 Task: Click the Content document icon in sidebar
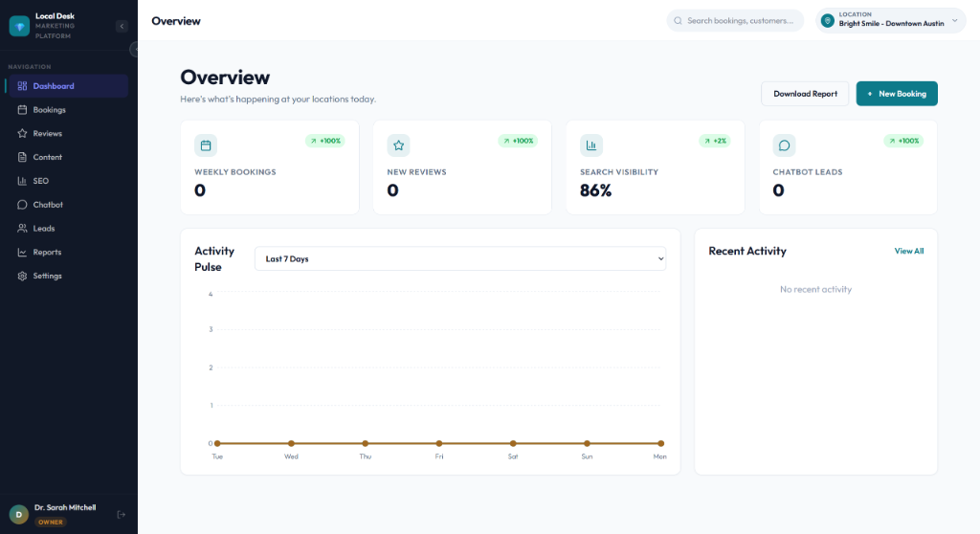tap(23, 158)
